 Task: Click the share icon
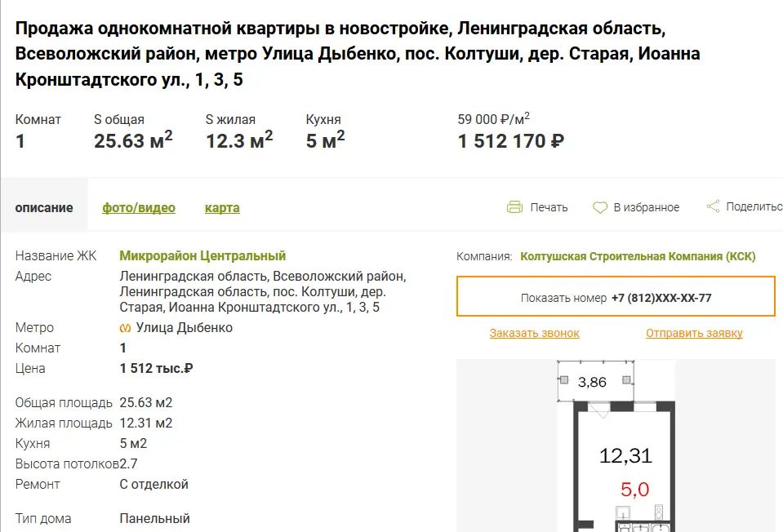point(713,206)
